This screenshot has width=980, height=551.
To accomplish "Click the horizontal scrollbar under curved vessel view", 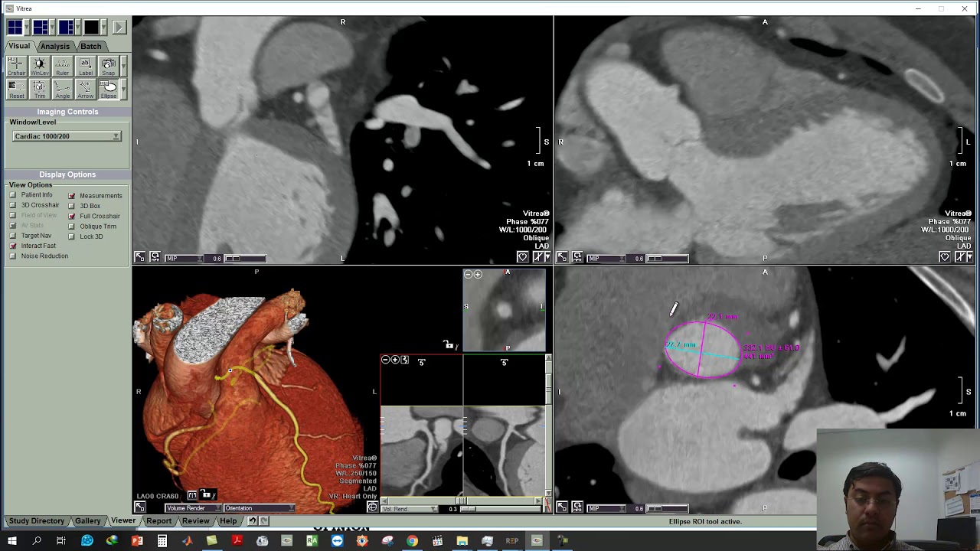I will [462, 500].
